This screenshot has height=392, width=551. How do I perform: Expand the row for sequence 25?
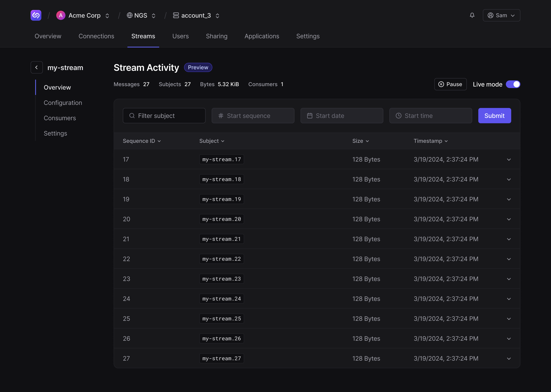point(509,319)
